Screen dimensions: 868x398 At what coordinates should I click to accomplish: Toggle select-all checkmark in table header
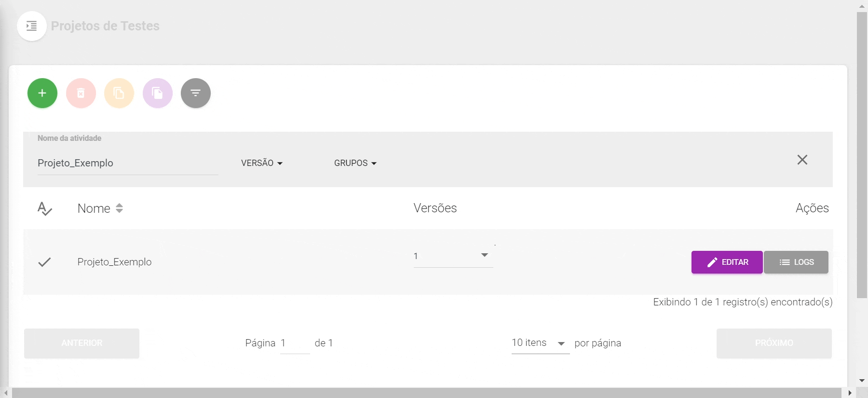pyautogui.click(x=44, y=208)
